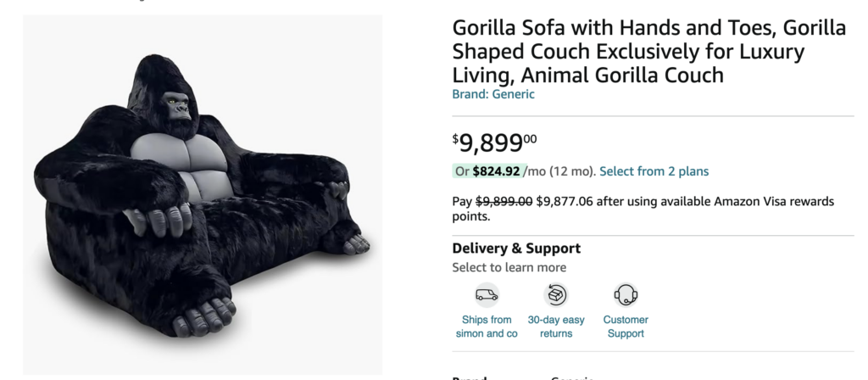Select the 'Customer Support' text link
The height and width of the screenshot is (380, 868).
(x=626, y=327)
